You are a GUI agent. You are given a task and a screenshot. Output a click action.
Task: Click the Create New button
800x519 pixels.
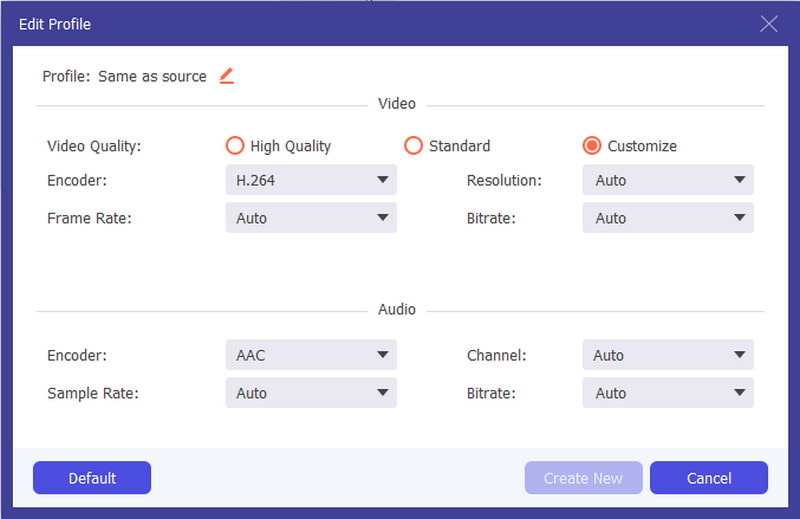(583, 478)
